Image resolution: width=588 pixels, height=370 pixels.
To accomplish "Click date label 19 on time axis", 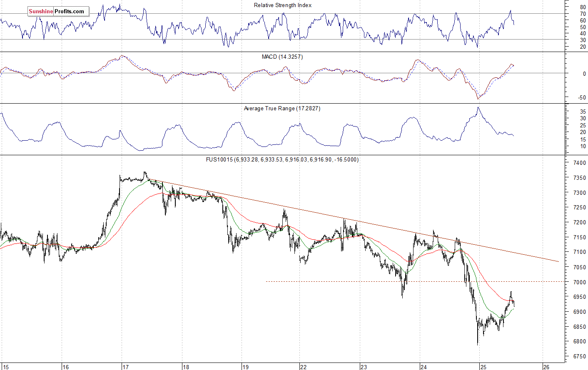I will pos(245,367).
